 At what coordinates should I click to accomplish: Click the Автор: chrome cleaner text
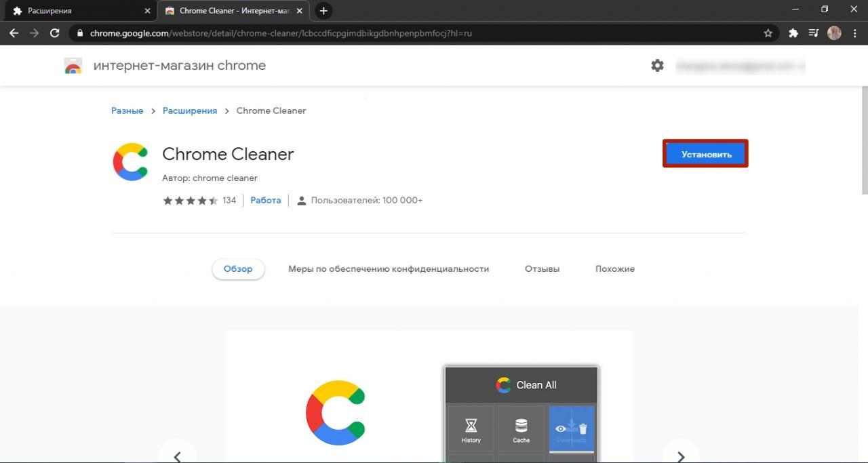[x=210, y=178]
